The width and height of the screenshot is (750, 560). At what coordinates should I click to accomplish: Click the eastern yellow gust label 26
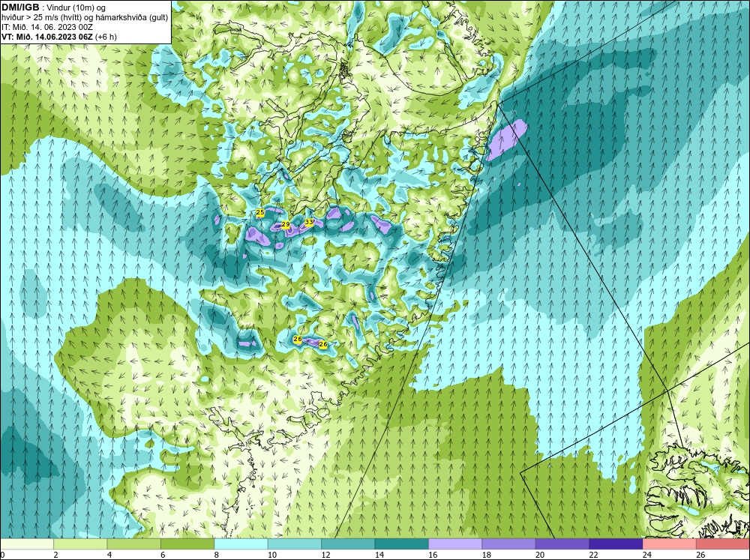[322, 344]
